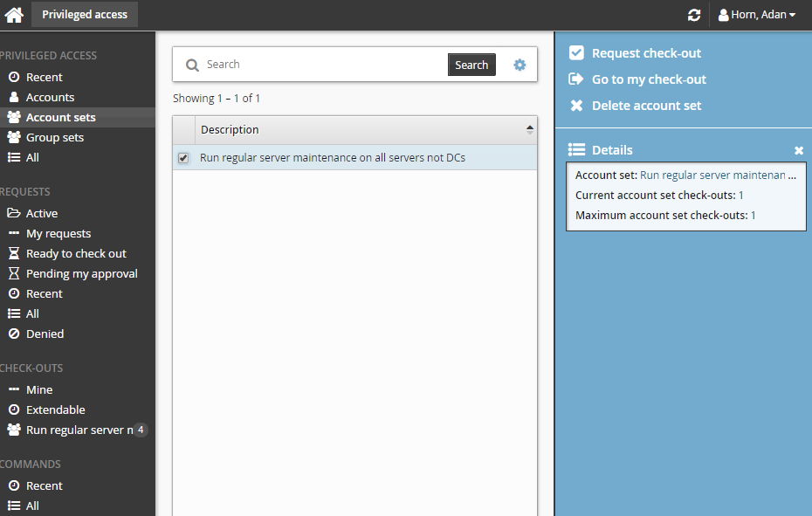Viewport: 812px width, 516px height.
Task: Click the Details list icon
Action: click(x=576, y=150)
